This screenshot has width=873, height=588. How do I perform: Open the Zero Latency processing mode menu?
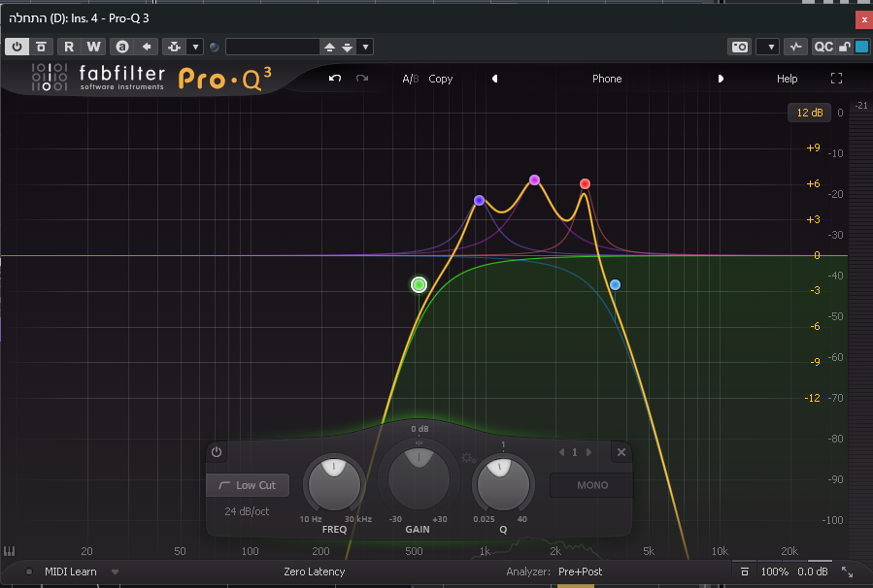pyautogui.click(x=314, y=572)
